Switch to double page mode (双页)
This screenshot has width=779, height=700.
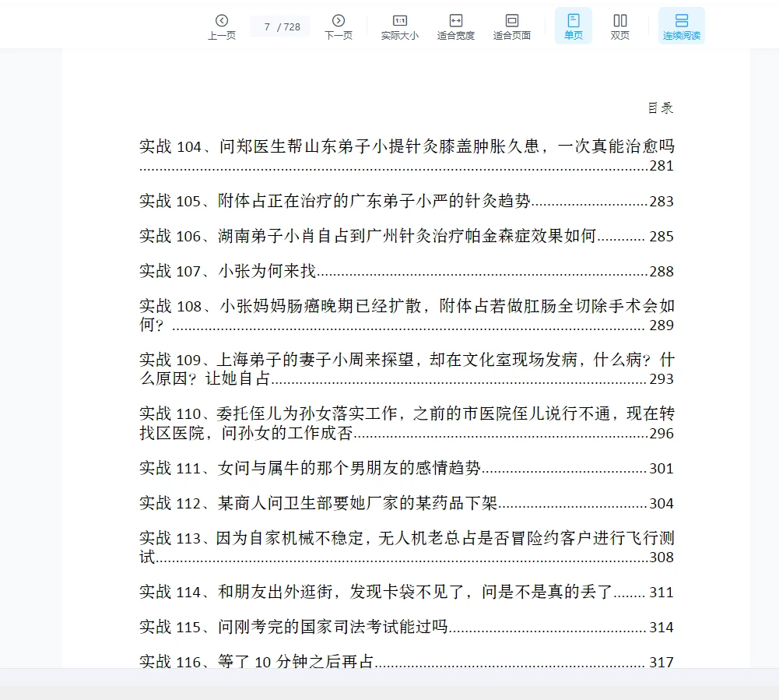pos(620,26)
